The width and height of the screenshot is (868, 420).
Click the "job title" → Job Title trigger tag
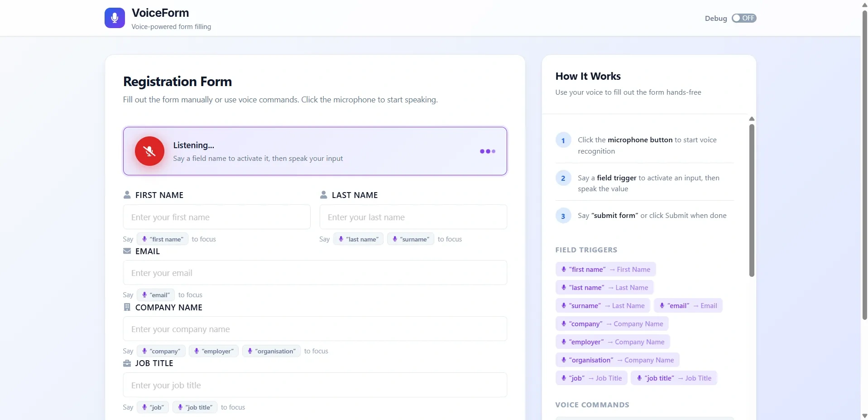pyautogui.click(x=674, y=378)
